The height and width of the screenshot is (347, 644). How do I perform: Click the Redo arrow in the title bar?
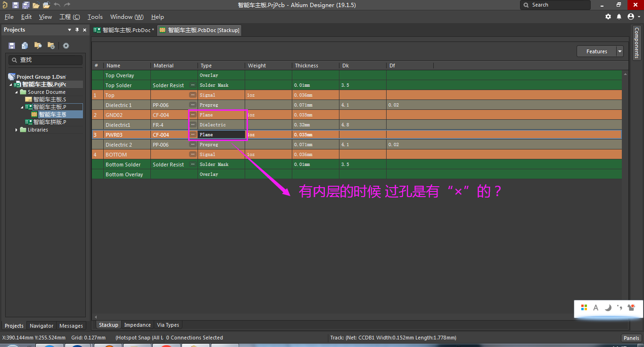pyautogui.click(x=67, y=5)
